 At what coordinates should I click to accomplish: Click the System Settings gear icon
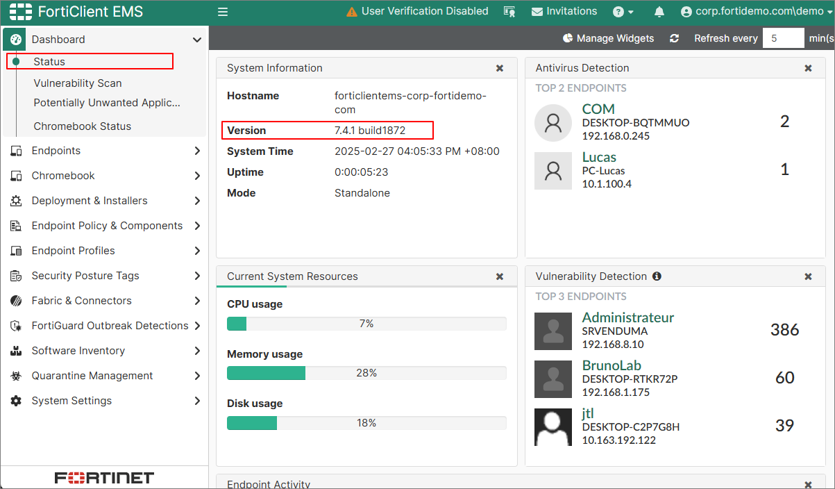coord(16,401)
